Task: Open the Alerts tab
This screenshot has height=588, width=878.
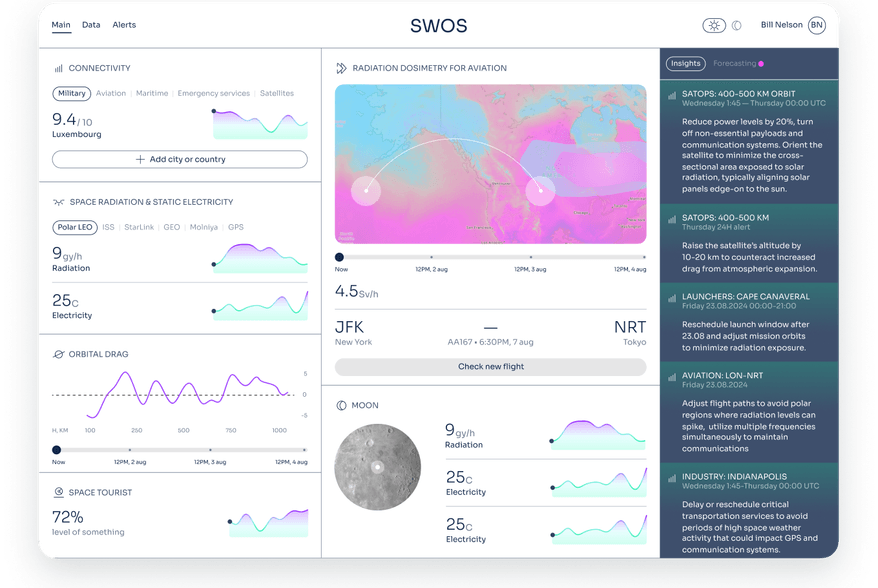Action: (124, 24)
